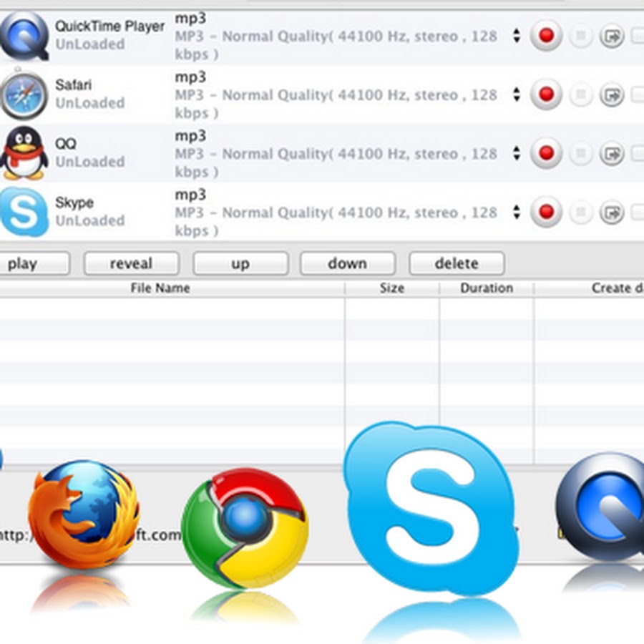Open the format dropdown for Safari
Image resolution: width=644 pixels, height=644 pixels.
click(517, 94)
